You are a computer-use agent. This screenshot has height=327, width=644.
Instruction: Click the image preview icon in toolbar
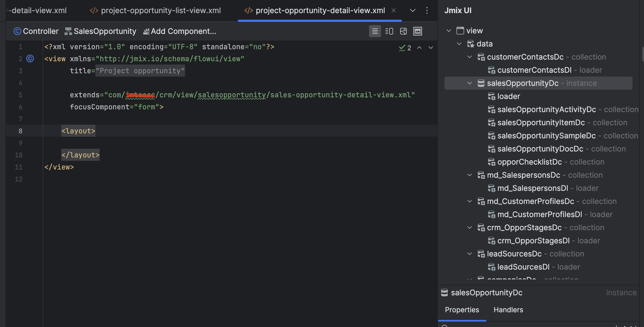point(417,31)
